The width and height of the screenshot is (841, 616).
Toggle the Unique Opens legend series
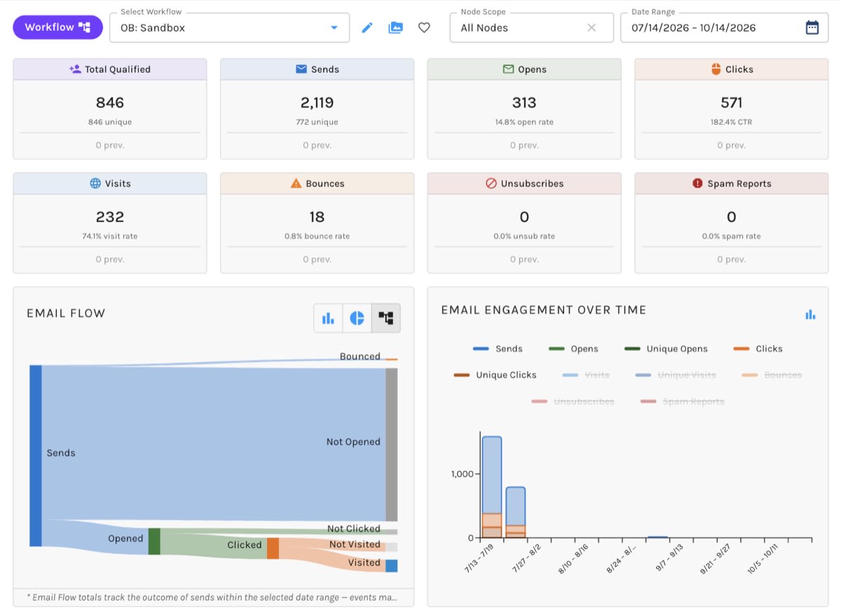666,349
